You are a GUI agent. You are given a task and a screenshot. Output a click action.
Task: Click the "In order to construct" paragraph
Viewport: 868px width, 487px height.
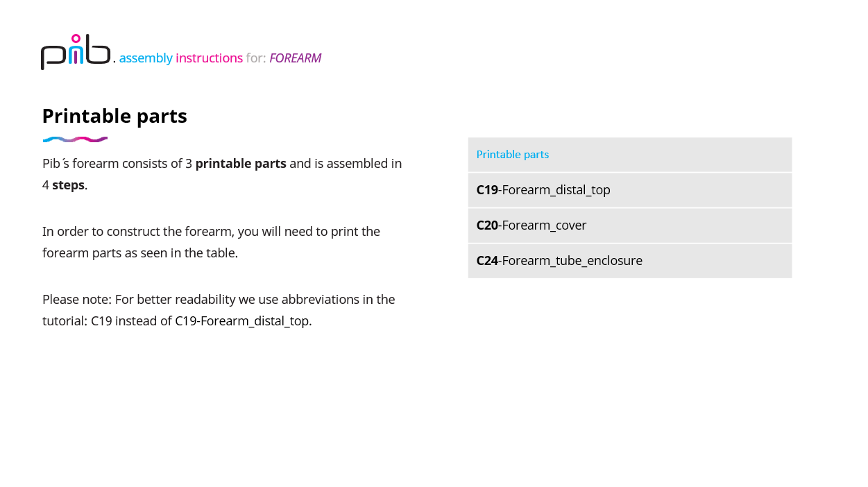point(211,242)
